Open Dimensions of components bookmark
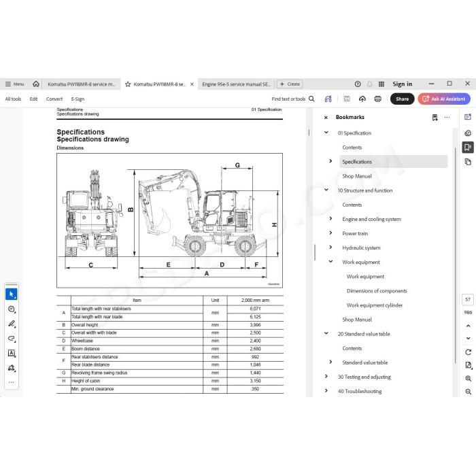 click(377, 291)
